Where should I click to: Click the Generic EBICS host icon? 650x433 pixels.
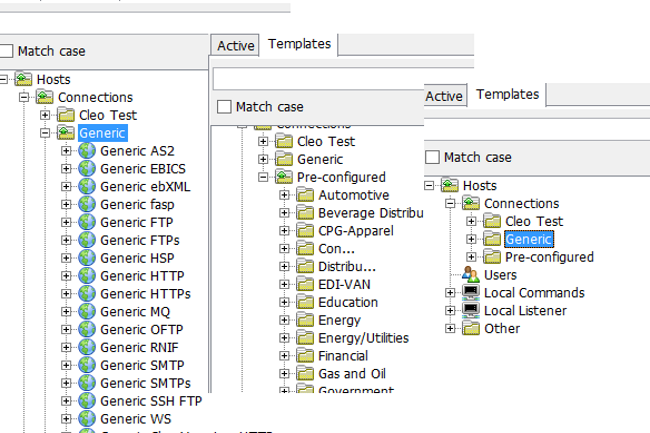pos(86,169)
